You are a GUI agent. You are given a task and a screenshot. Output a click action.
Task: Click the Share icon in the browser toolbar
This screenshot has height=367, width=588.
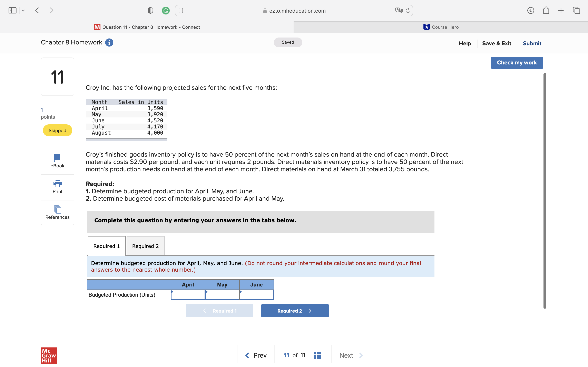546,10
